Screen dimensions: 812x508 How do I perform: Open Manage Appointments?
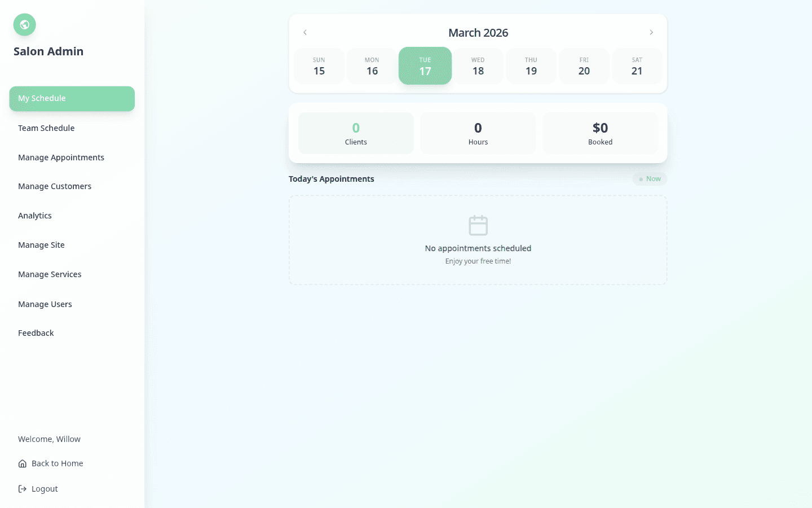61,157
